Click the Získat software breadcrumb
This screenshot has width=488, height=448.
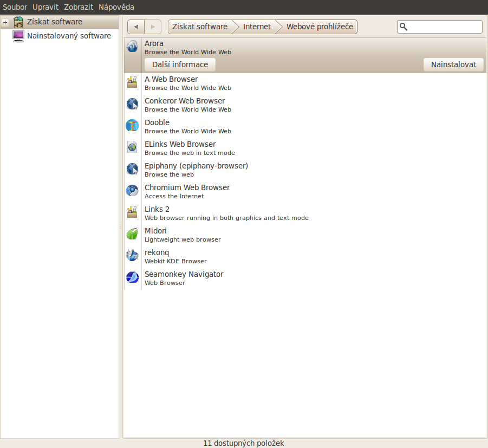point(200,27)
